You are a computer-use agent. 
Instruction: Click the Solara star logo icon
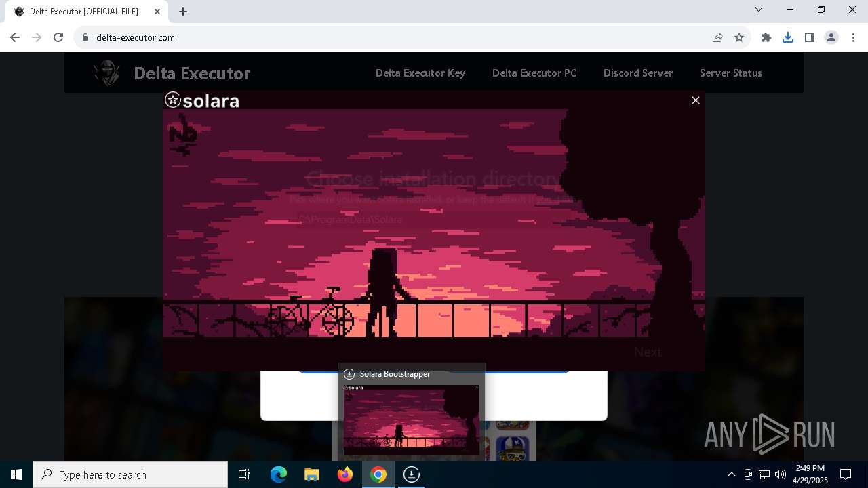pyautogui.click(x=173, y=100)
